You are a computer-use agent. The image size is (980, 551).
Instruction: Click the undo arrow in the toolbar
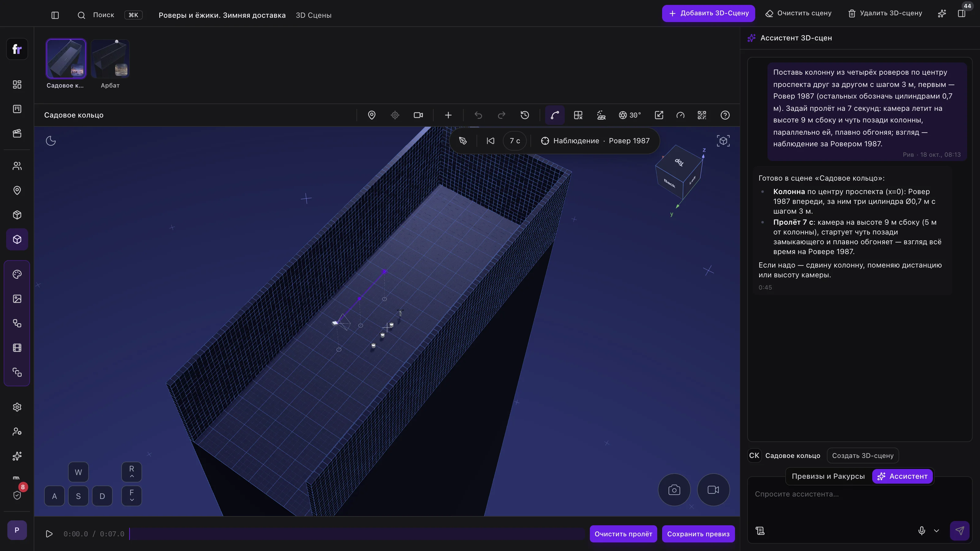[478, 115]
